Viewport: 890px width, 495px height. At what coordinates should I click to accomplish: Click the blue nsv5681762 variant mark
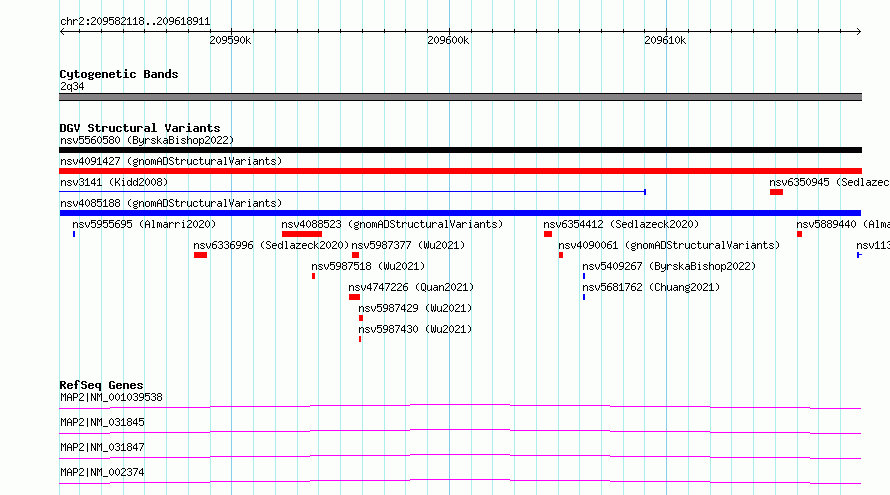[584, 297]
